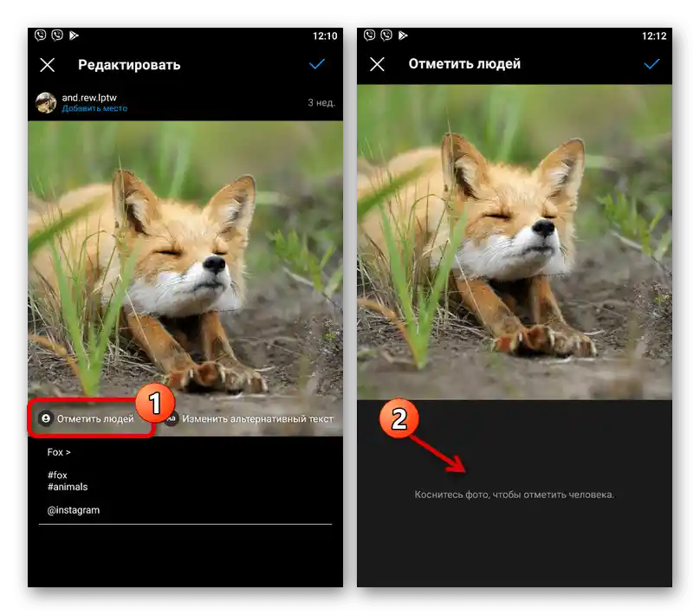Open the and.rew.lptw username
Image resolution: width=700 pixels, height=615 pixels.
pyautogui.click(x=89, y=97)
